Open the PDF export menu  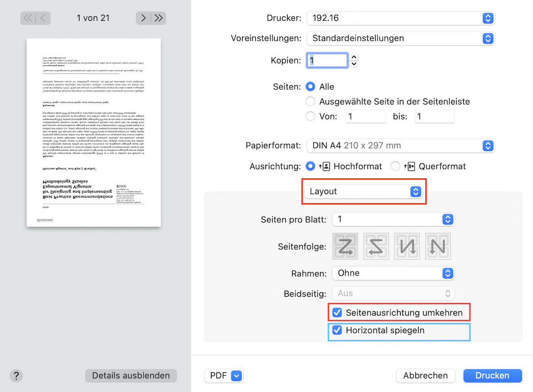click(x=224, y=376)
